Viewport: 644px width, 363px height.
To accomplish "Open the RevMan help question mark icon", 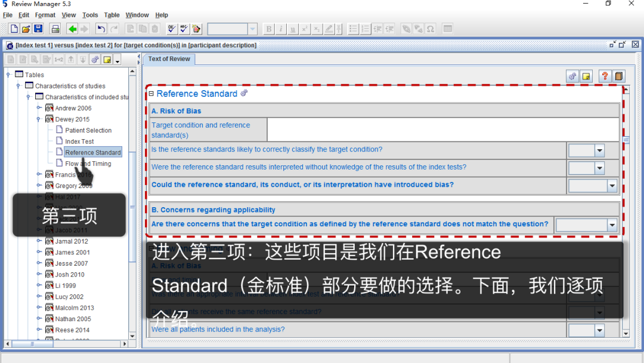I will tap(604, 76).
